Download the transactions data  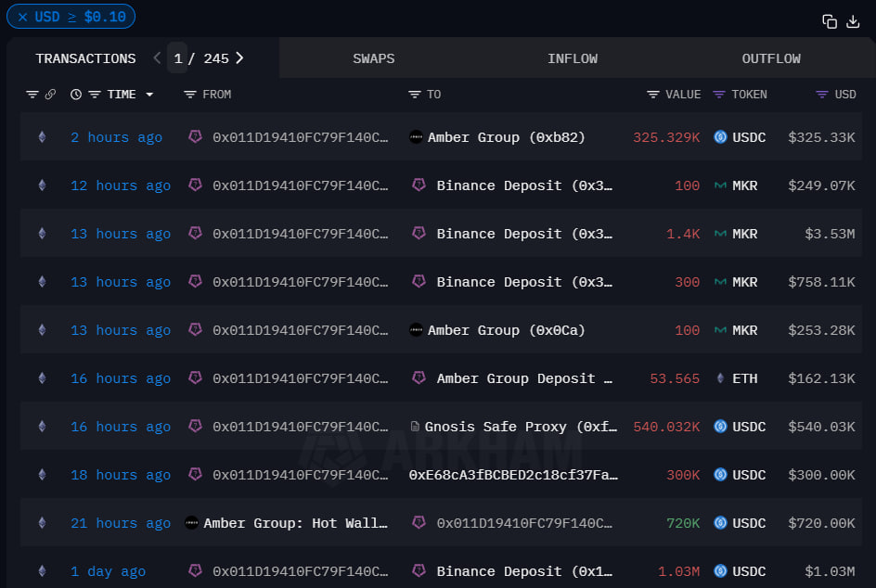853,21
